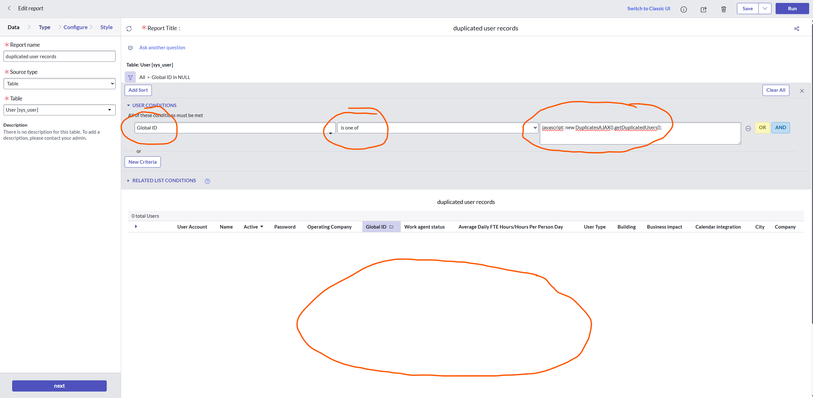This screenshot has width=813, height=398.
Task: Click the Add Sort button
Action: [x=138, y=90]
